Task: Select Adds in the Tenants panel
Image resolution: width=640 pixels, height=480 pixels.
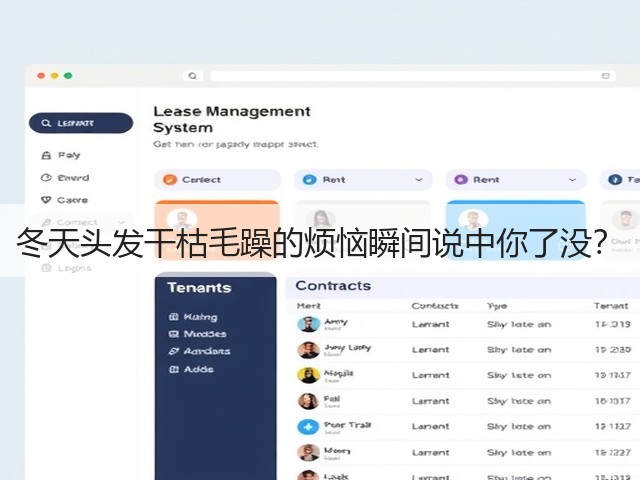Action: pos(199,369)
